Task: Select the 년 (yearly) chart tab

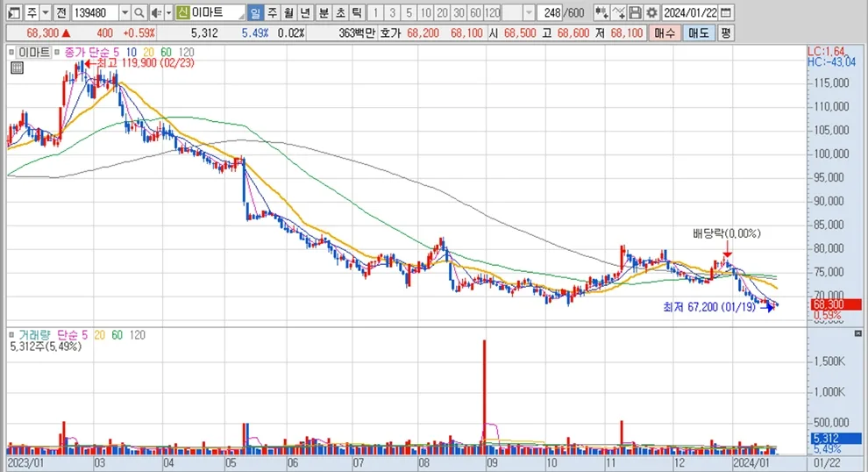Action: tap(303, 13)
